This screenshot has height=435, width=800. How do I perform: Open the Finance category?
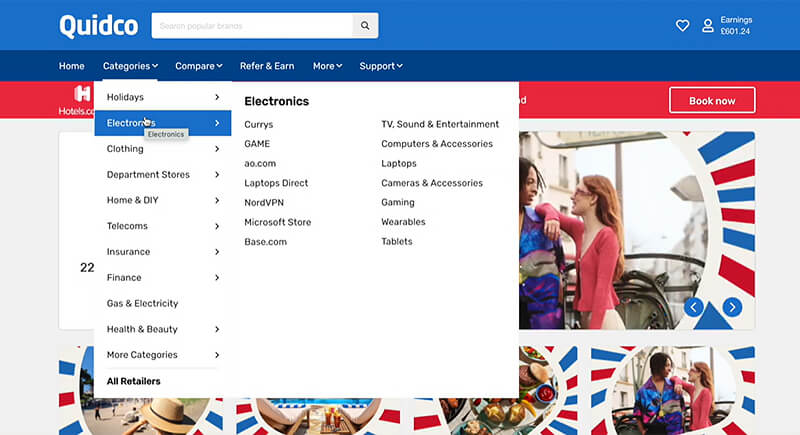(x=163, y=277)
